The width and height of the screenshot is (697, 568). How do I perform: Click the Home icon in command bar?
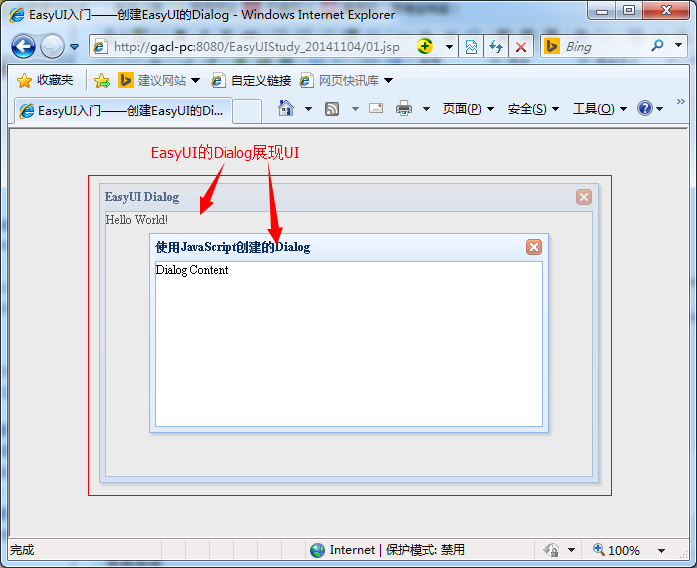pyautogui.click(x=286, y=108)
